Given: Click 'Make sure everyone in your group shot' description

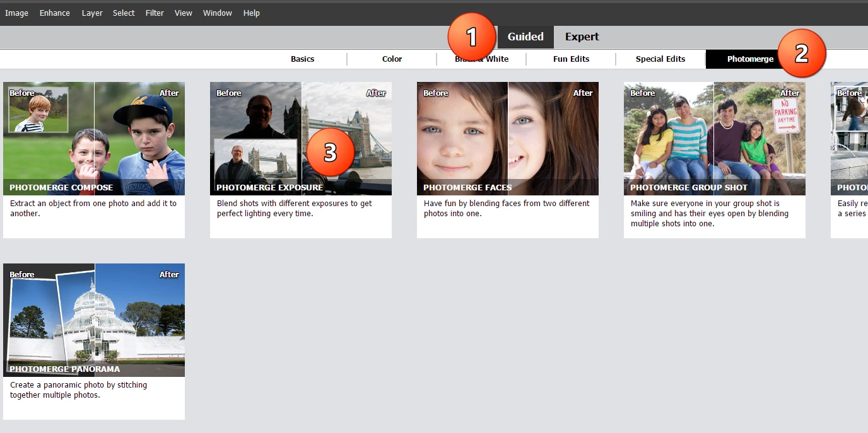Looking at the screenshot, I should (x=710, y=214).
